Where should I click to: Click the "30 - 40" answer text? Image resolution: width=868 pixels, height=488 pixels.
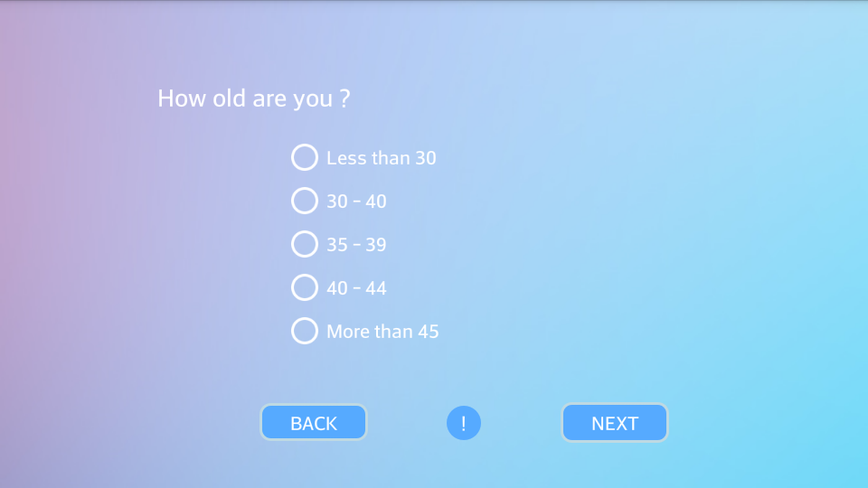[356, 202]
